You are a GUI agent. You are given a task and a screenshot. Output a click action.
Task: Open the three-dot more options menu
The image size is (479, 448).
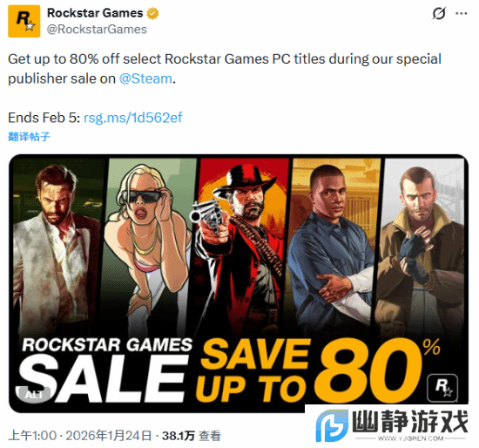click(x=462, y=13)
